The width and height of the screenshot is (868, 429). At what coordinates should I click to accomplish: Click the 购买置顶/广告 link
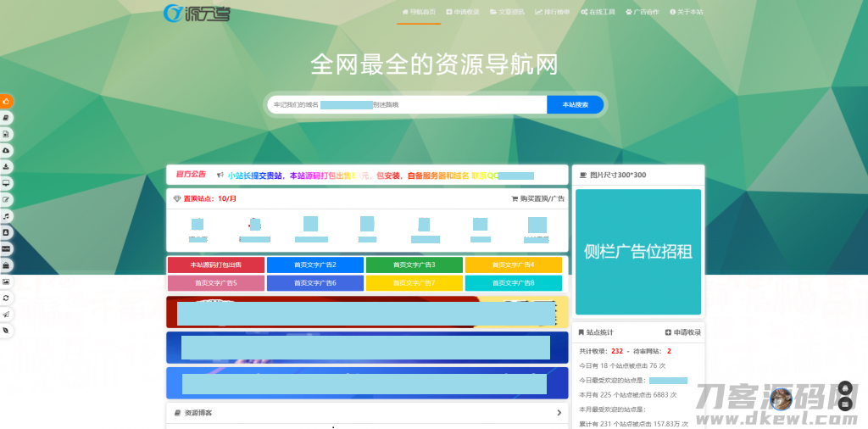tap(537, 198)
